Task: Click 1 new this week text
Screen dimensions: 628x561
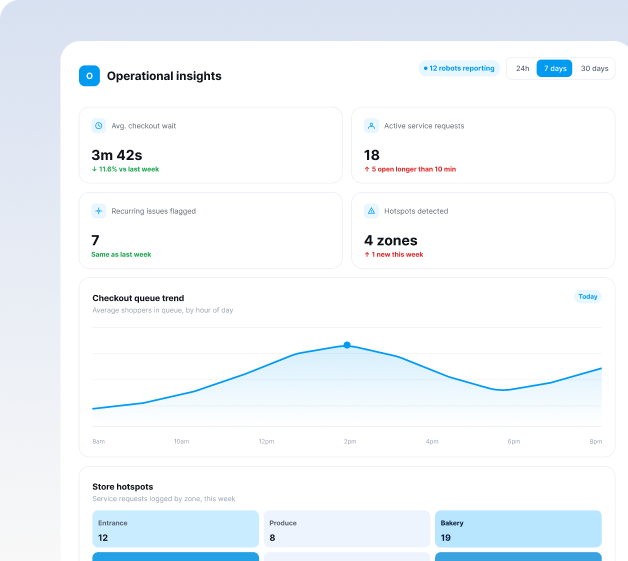Action: (x=394, y=255)
